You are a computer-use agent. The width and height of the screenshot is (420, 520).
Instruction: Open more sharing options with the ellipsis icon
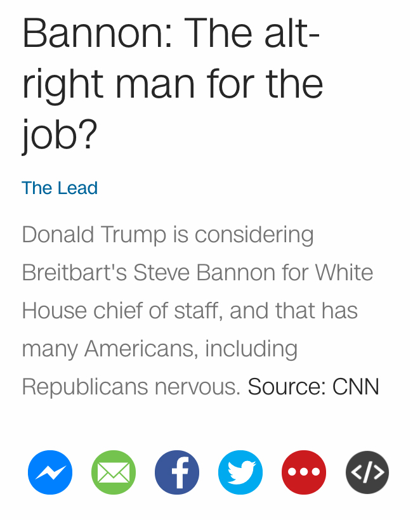click(x=304, y=472)
